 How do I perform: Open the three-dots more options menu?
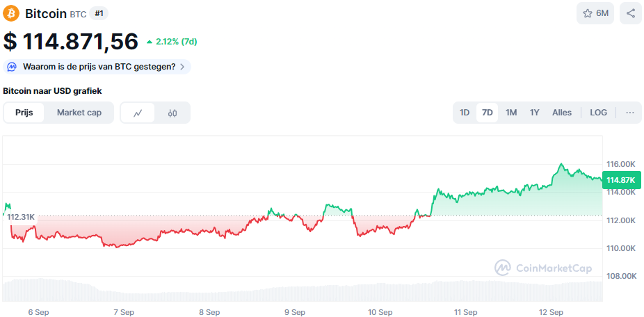pyautogui.click(x=630, y=113)
